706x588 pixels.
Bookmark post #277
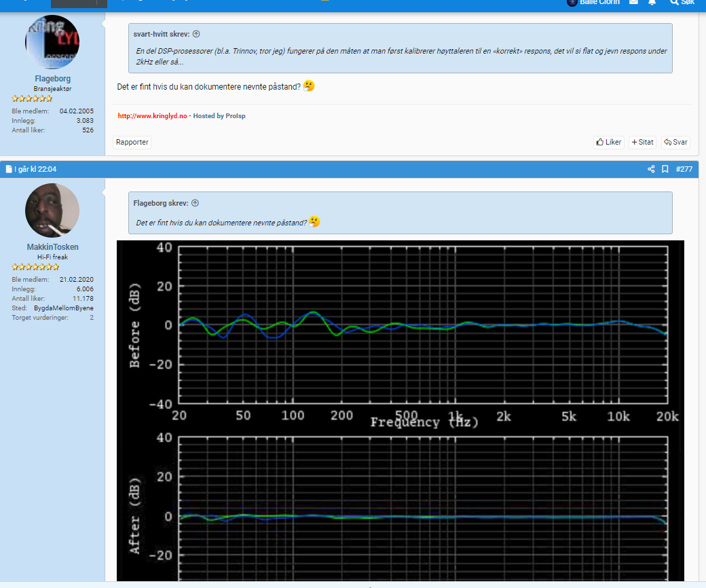coord(665,169)
